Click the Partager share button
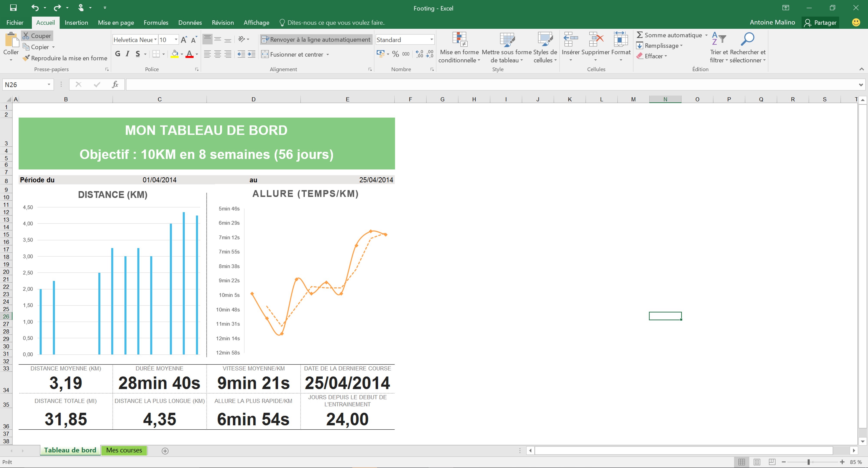This screenshot has width=868, height=468. tap(820, 23)
